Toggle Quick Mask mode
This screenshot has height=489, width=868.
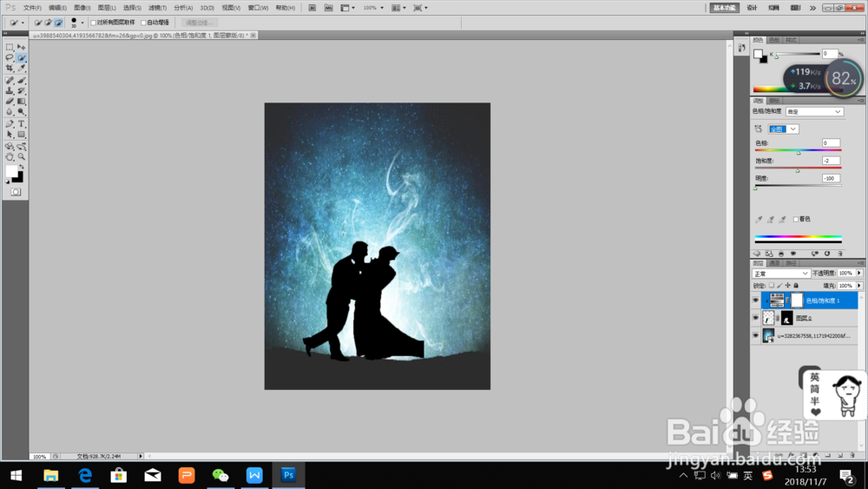(x=16, y=192)
